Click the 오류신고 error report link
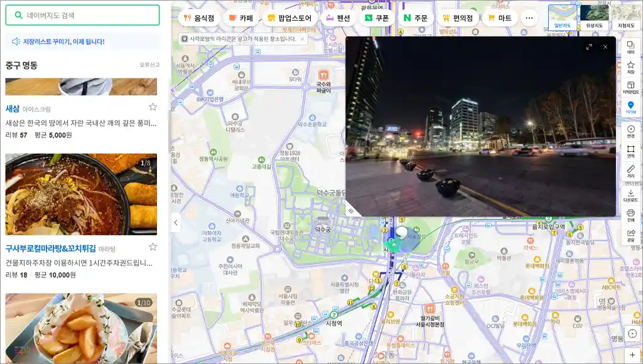 [149, 65]
